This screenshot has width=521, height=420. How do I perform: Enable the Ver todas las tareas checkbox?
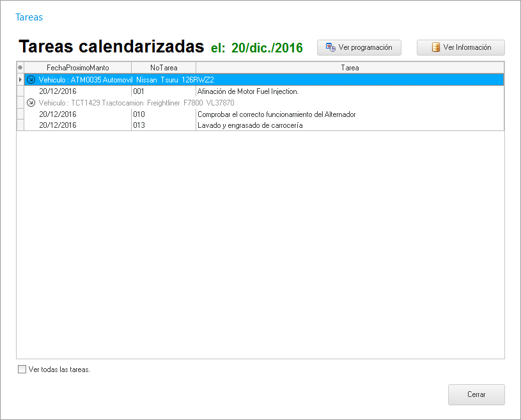click(22, 369)
